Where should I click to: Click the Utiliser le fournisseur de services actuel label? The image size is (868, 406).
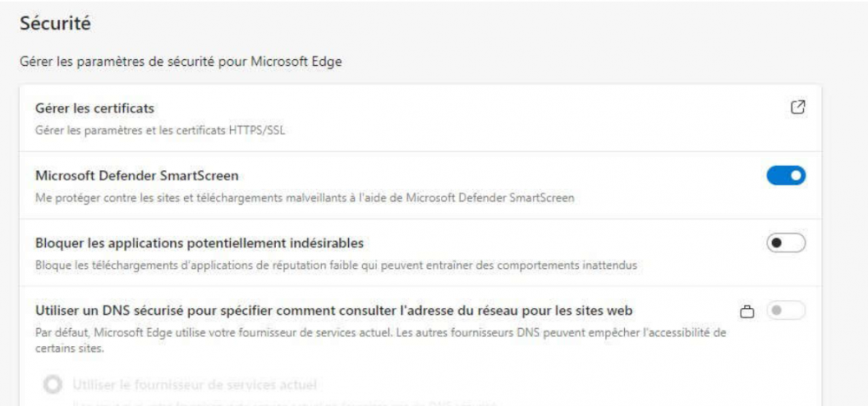[x=195, y=384]
